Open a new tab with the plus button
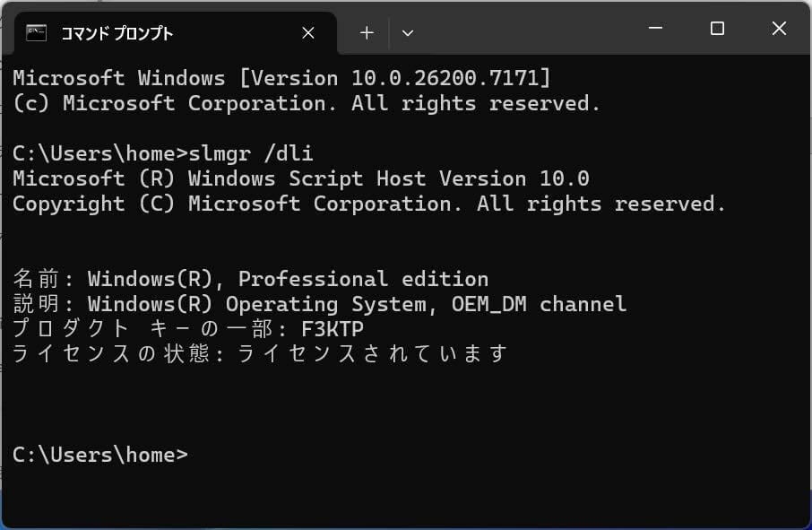This screenshot has width=812, height=530. pyautogui.click(x=366, y=32)
